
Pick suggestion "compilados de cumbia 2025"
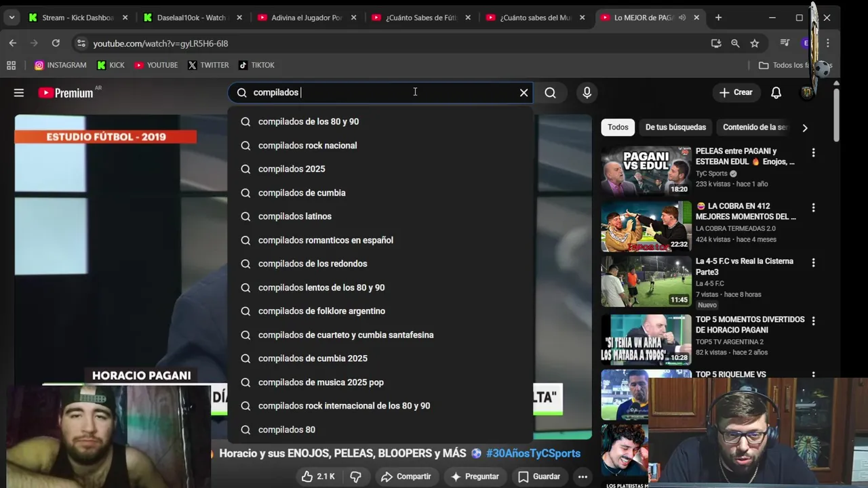coord(380,359)
